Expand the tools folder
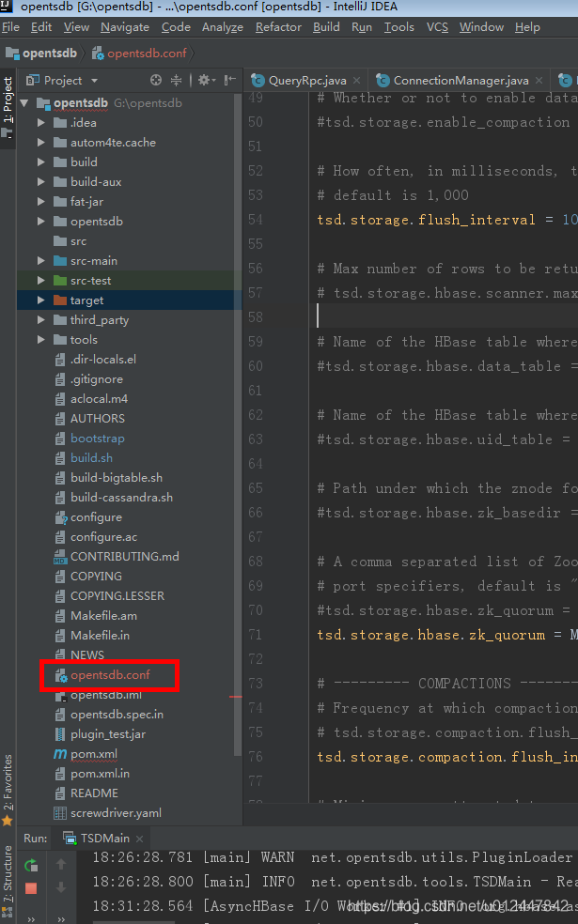Viewport: 578px width, 924px height. click(x=40, y=339)
